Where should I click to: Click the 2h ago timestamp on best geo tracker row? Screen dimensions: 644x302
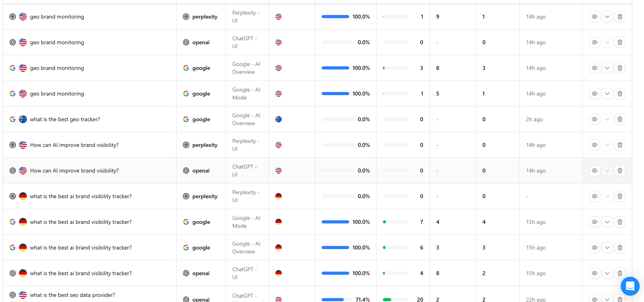click(535, 119)
